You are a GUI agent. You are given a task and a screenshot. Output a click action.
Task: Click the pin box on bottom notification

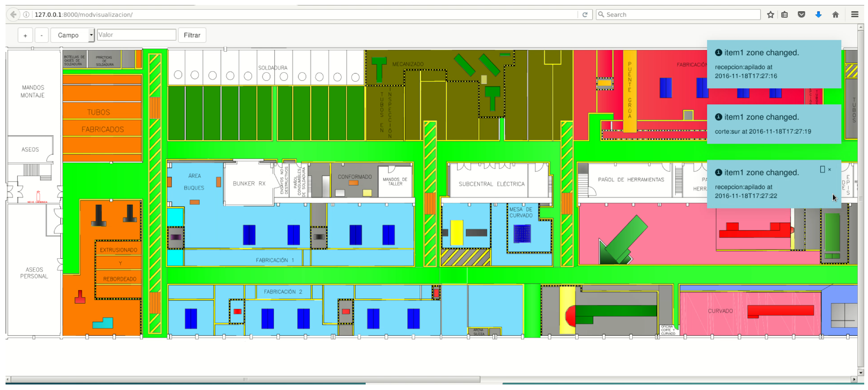822,170
